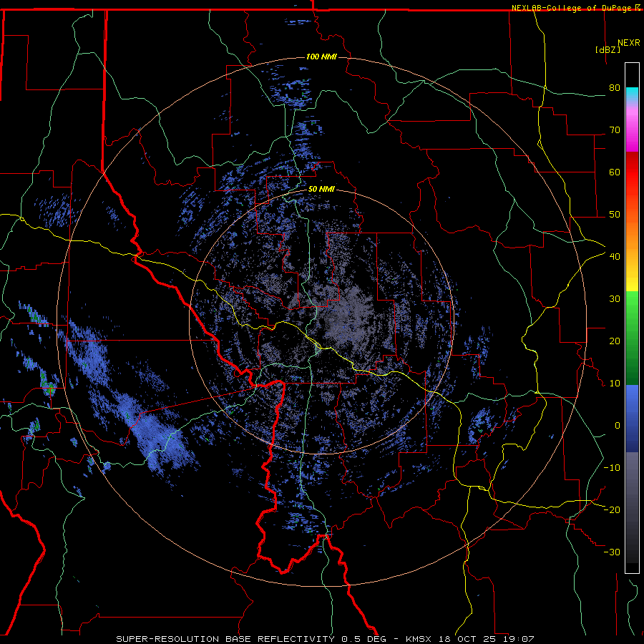The image size is (644, 644).
Task: Click the 40 dBZ scale label
Action: (x=615, y=256)
